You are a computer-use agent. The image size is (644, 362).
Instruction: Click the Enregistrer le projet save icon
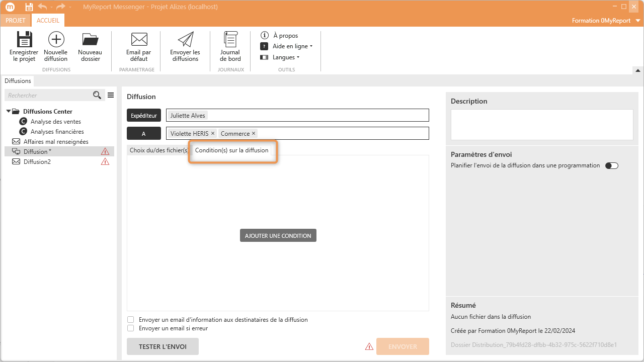(24, 40)
